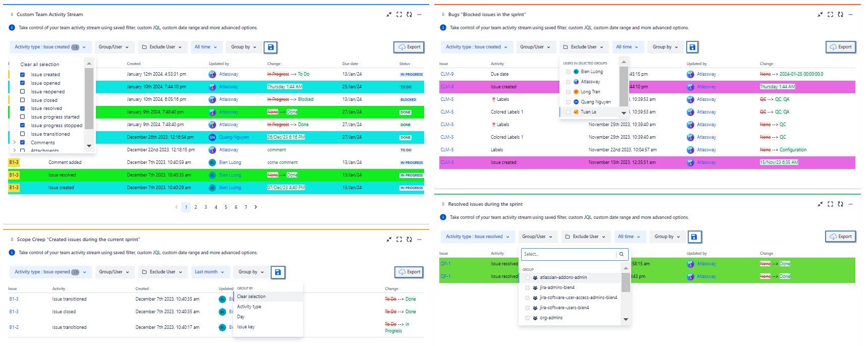Refresh the Bugs "Blocked issues" gadget
The image size is (868, 346).
[840, 15]
